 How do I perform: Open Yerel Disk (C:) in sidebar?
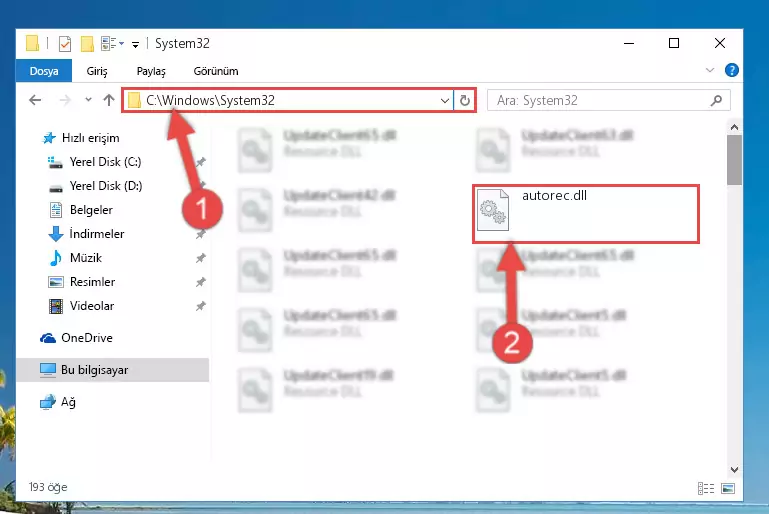pos(94,162)
